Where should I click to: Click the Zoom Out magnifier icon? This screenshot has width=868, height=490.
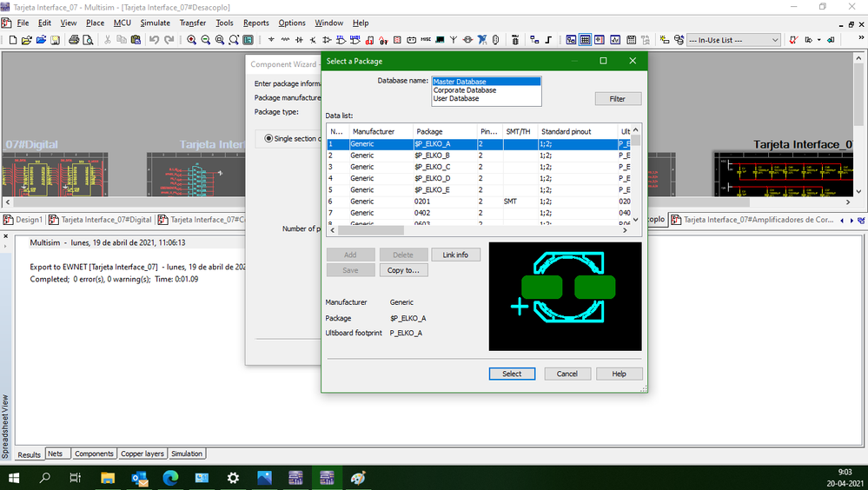(x=205, y=40)
